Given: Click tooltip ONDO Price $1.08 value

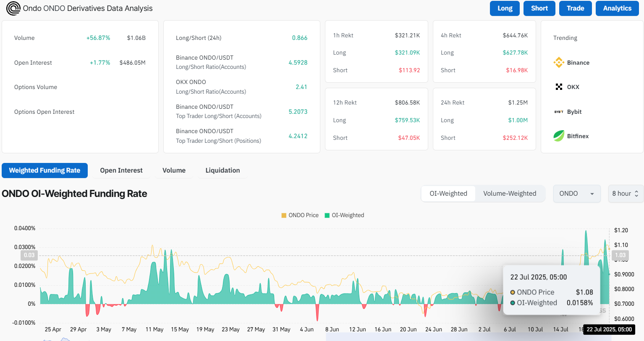Looking at the screenshot, I should 584,292.
